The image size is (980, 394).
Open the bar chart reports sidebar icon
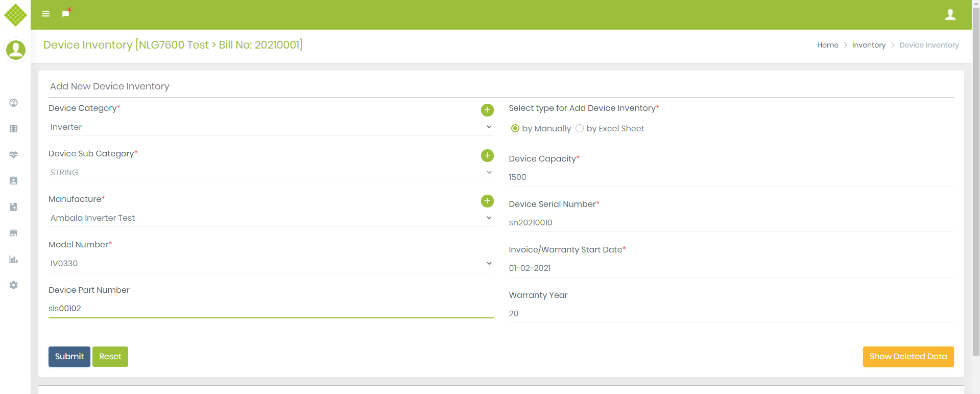14,259
